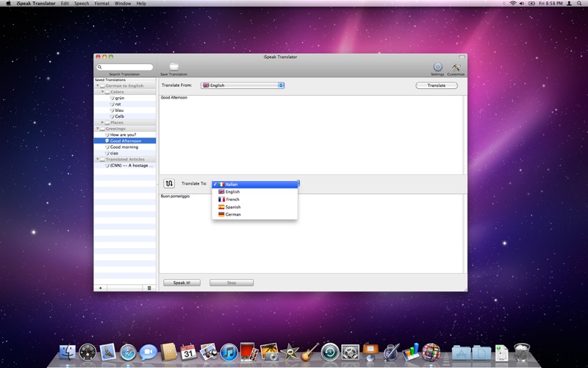Open the Format menu
Image resolution: width=588 pixels, height=368 pixels.
[101, 4]
